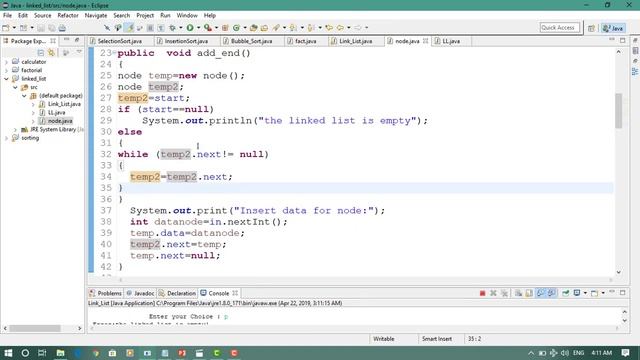The image size is (640, 360).
Task: Open the Source menu
Action: pos(42,15)
